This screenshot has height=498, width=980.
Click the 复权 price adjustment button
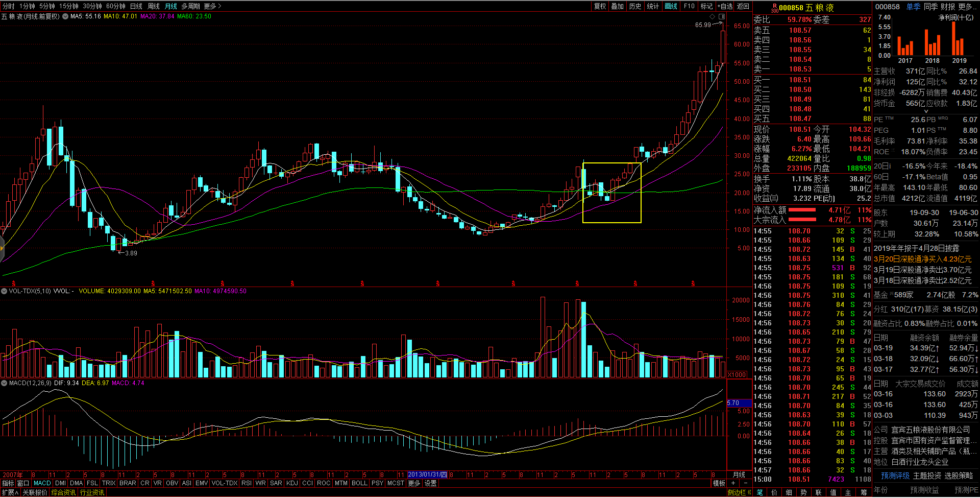click(600, 6)
